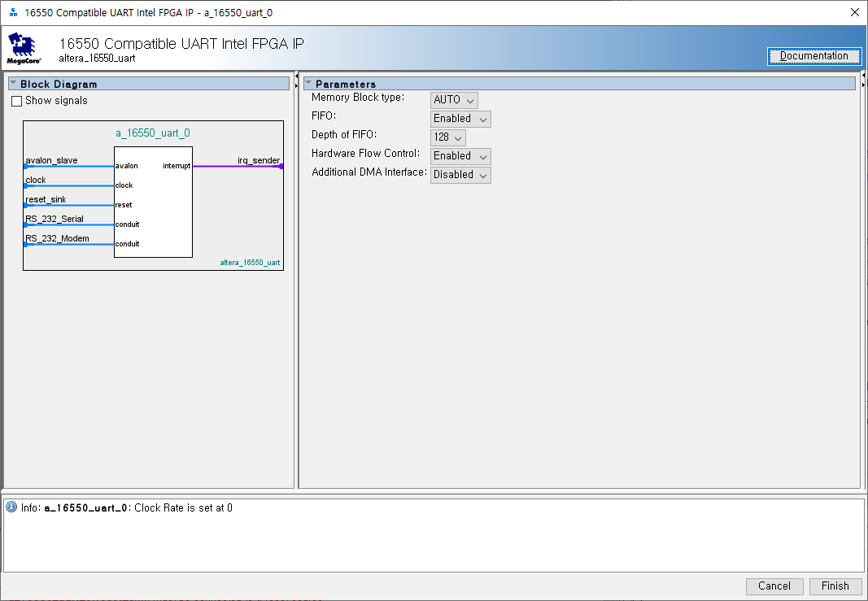Click the window title bar icon

(13, 12)
